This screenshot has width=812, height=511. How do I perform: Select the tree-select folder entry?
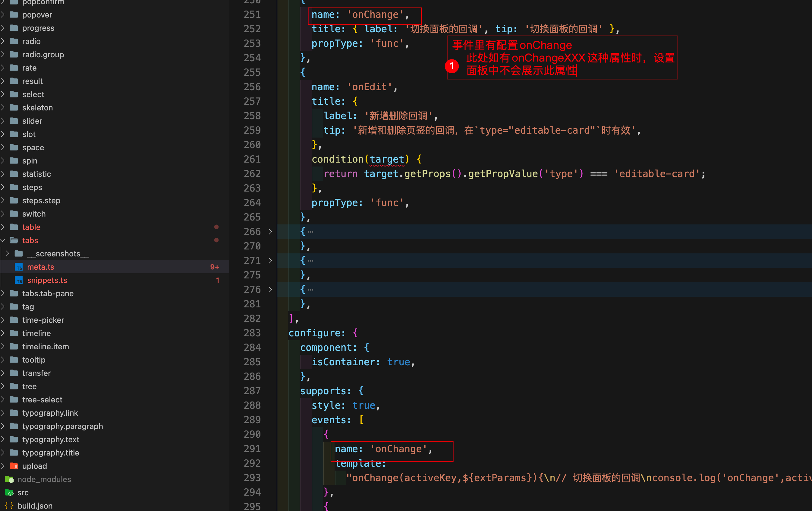pyautogui.click(x=42, y=399)
